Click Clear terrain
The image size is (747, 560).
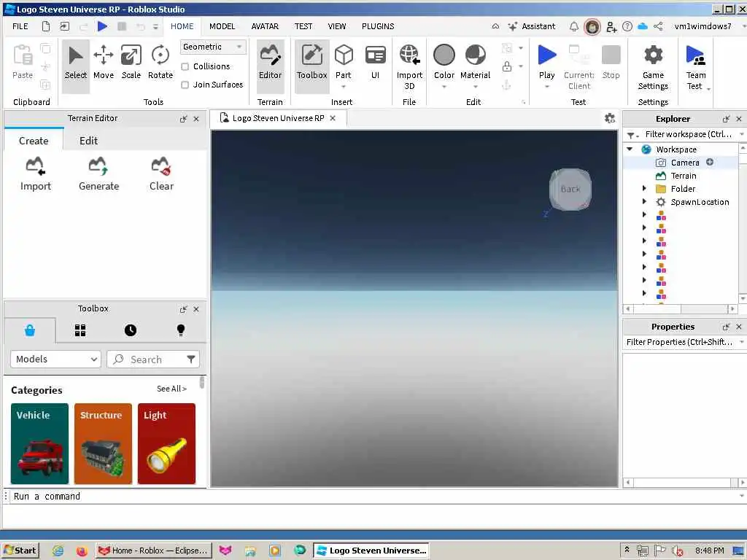point(161,174)
